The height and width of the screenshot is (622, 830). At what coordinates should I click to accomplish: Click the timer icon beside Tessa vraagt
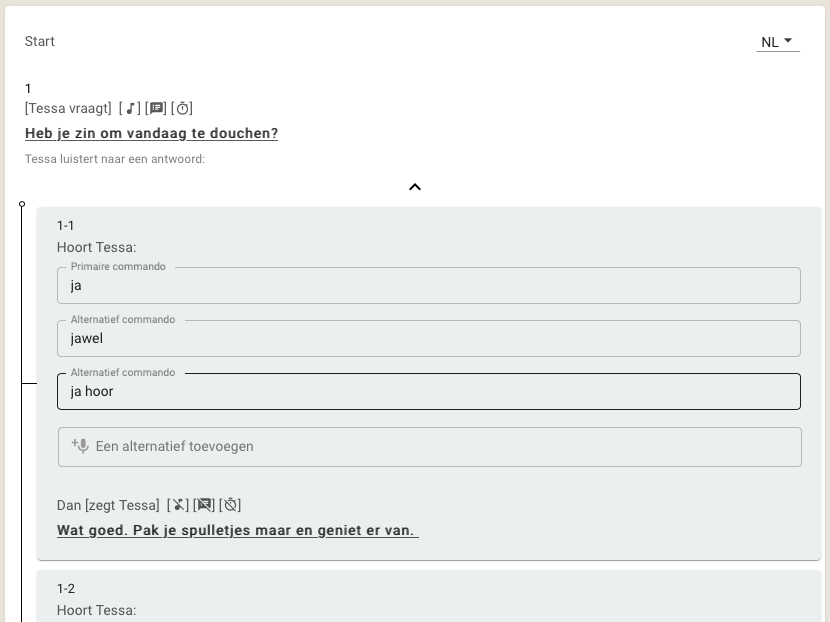click(x=182, y=108)
